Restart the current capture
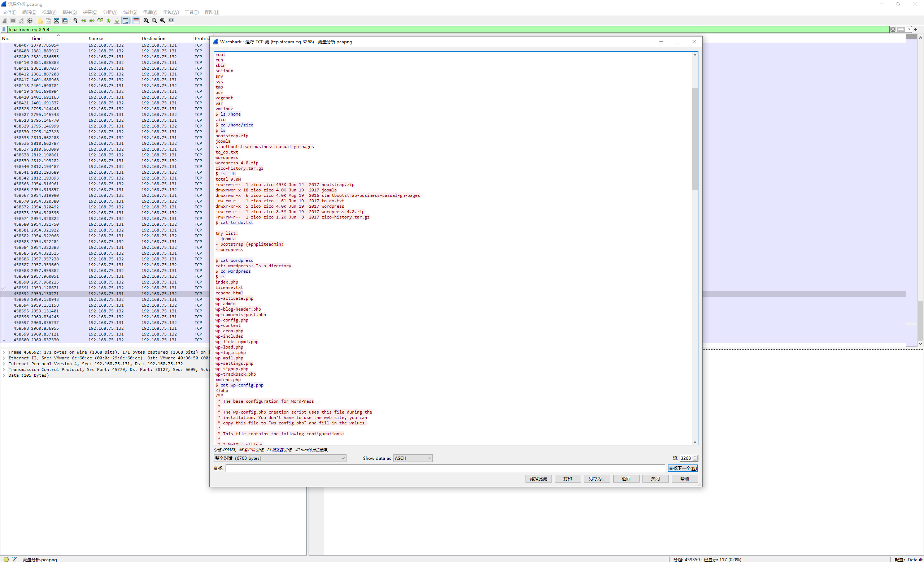 click(x=21, y=21)
